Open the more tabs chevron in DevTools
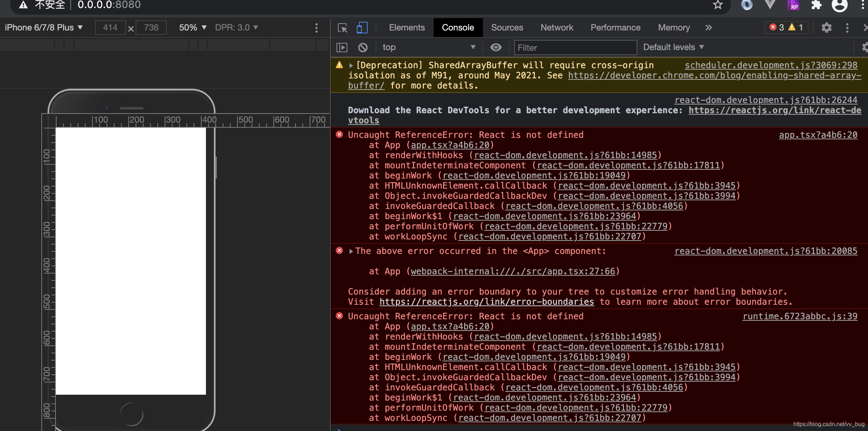Viewport: 868px width, 431px height. 708,28
